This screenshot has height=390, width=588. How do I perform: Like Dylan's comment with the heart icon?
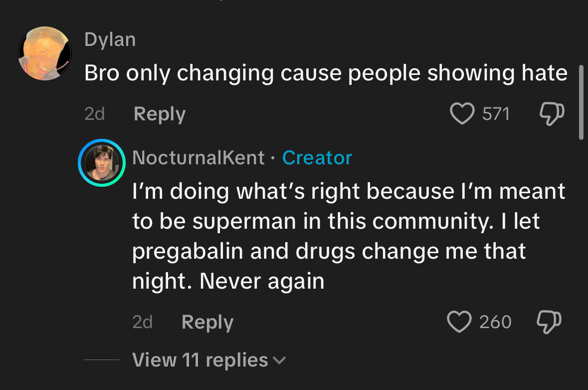pyautogui.click(x=462, y=114)
